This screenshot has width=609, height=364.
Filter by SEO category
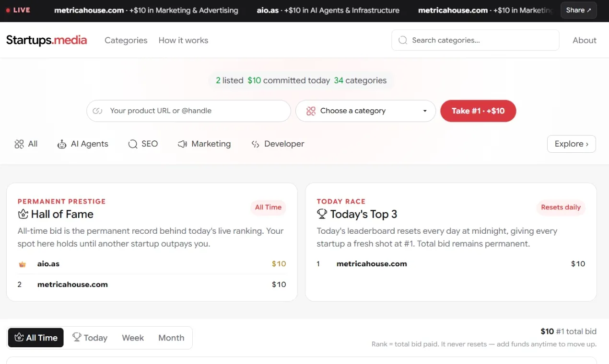pos(143,144)
